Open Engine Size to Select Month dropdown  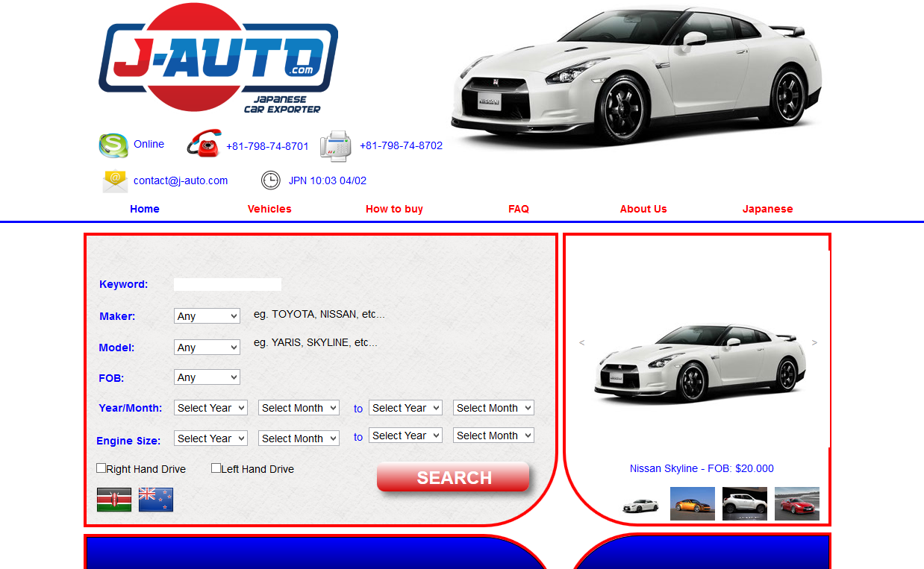493,436
